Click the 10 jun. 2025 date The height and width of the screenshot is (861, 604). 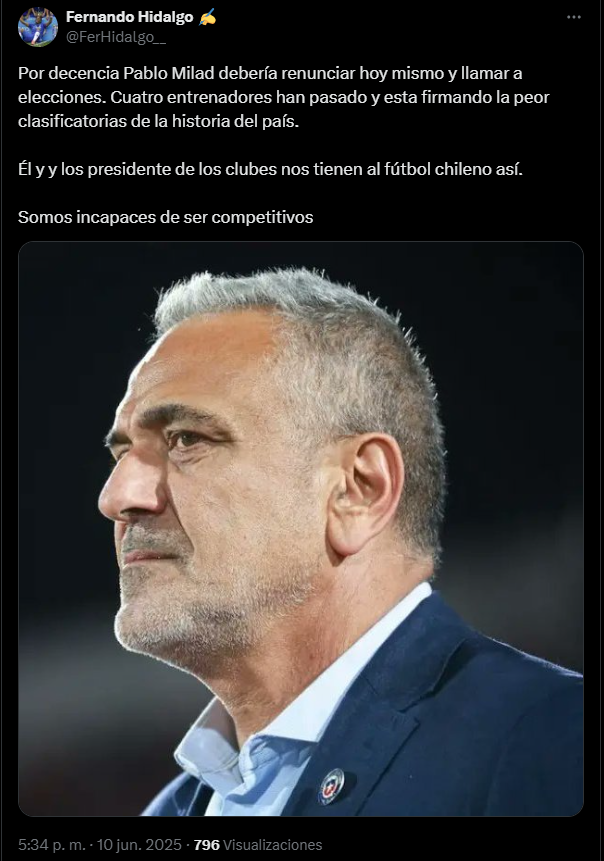click(x=139, y=845)
